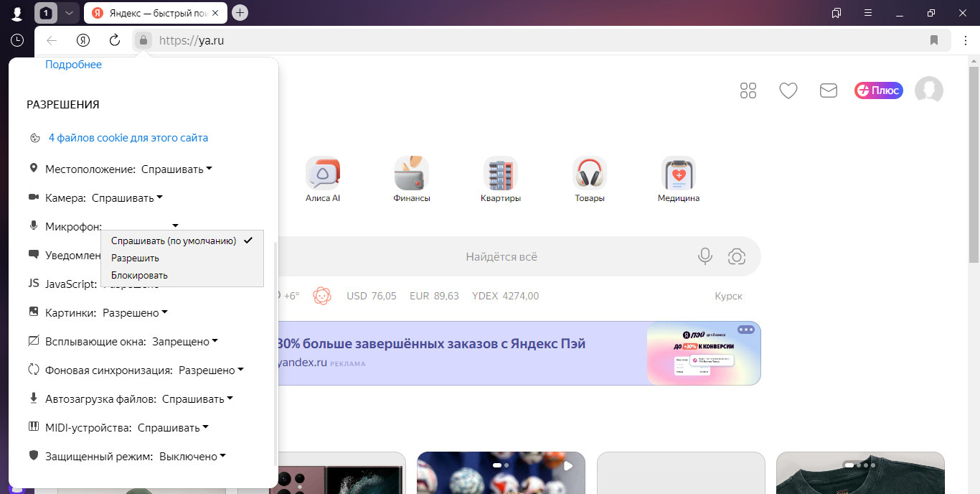Open favorites heart icon
Image resolution: width=980 pixels, height=494 pixels.
(x=788, y=90)
